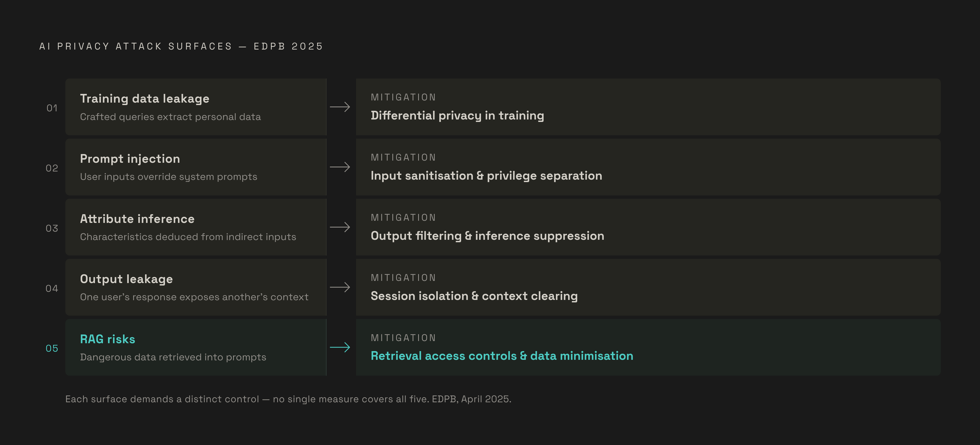The height and width of the screenshot is (445, 980).
Task: Select 'Output filtering & inference suppression'
Action: [487, 236]
